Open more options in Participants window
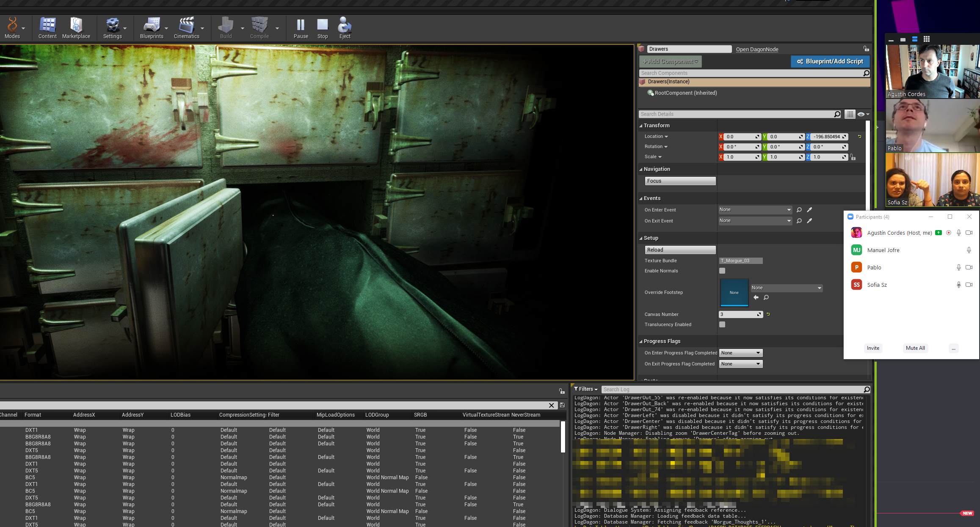Viewport: 980px width, 527px height. coord(953,348)
